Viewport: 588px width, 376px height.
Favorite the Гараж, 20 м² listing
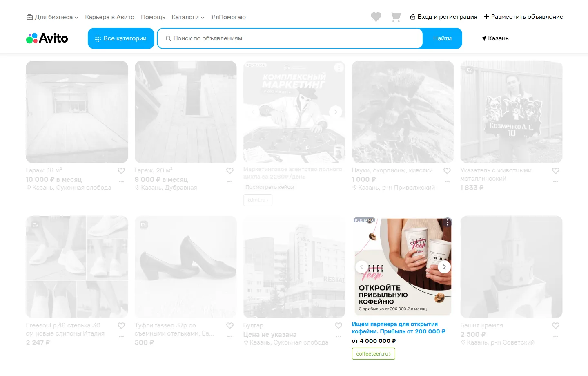230,171
